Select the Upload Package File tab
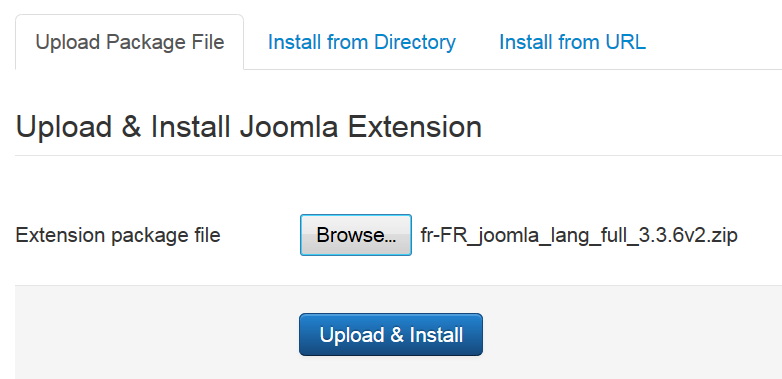Image resolution: width=782 pixels, height=379 pixels. [x=130, y=42]
